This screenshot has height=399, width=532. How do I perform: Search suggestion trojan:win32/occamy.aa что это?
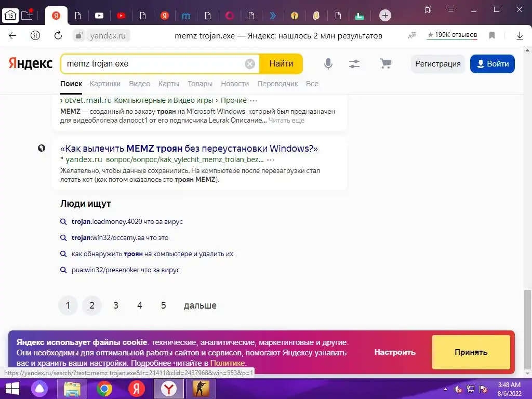(120, 238)
